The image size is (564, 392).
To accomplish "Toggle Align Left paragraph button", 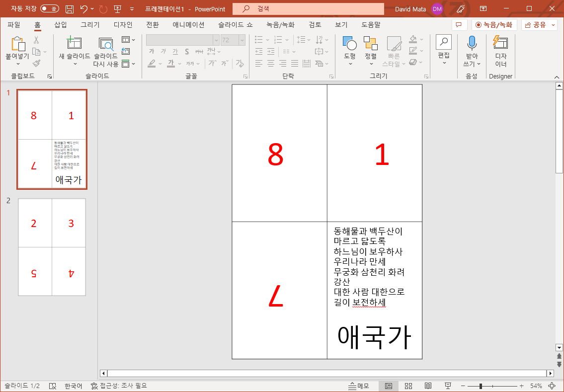I will pyautogui.click(x=258, y=64).
